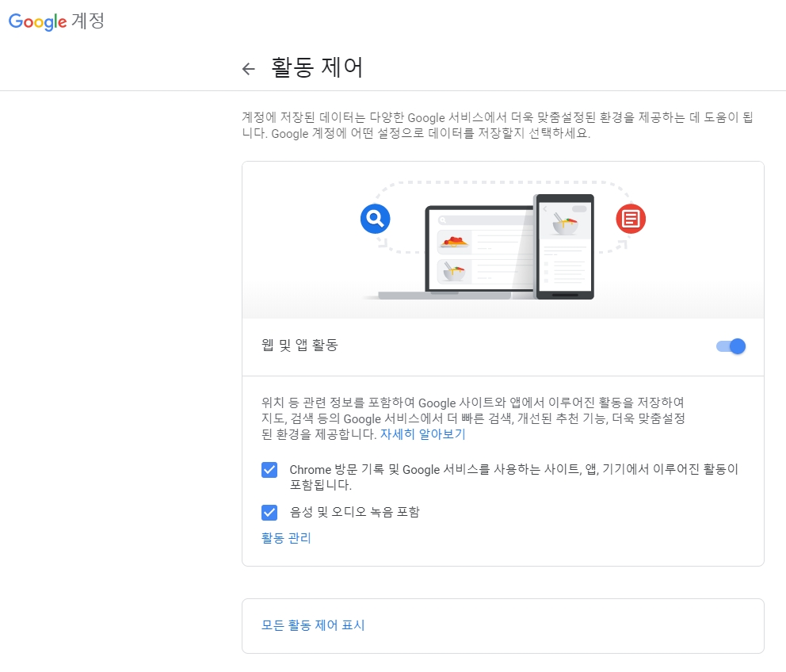786x672 pixels.
Task: Click the 웹 및 앱 활동 label
Action: coord(300,345)
